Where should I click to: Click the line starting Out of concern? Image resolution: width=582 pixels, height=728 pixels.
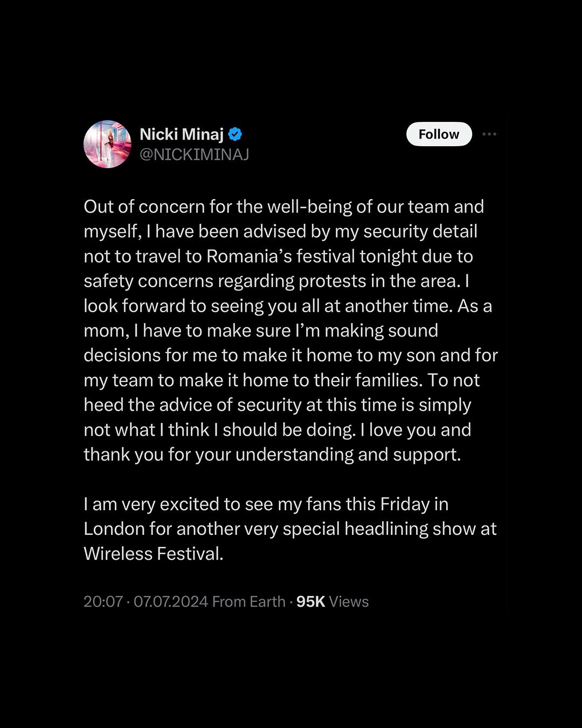pyautogui.click(x=283, y=207)
